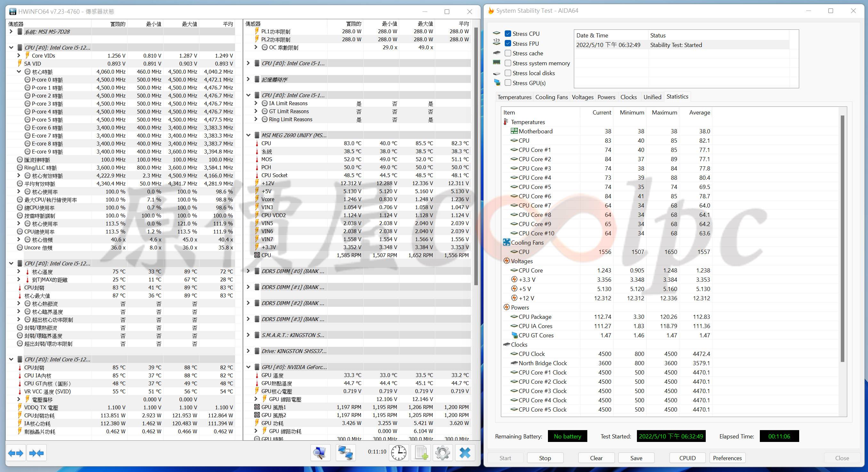
Task: Click the fan icon beside GPU 風扇1
Action: coord(257,407)
